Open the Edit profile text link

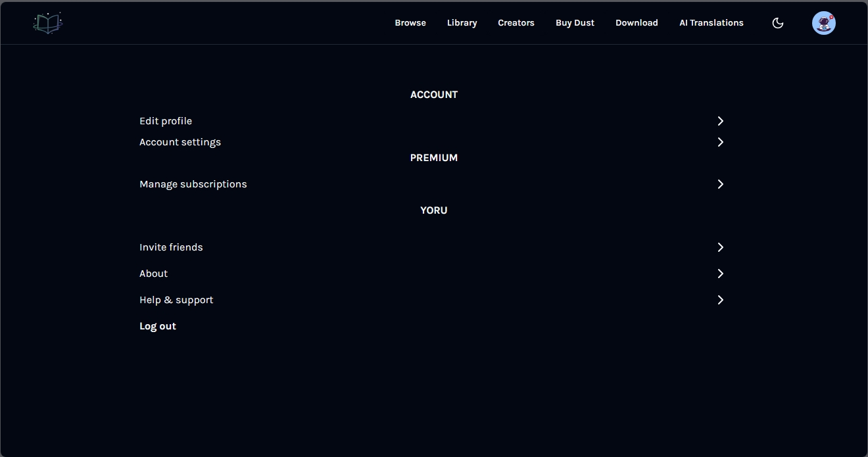(x=166, y=121)
